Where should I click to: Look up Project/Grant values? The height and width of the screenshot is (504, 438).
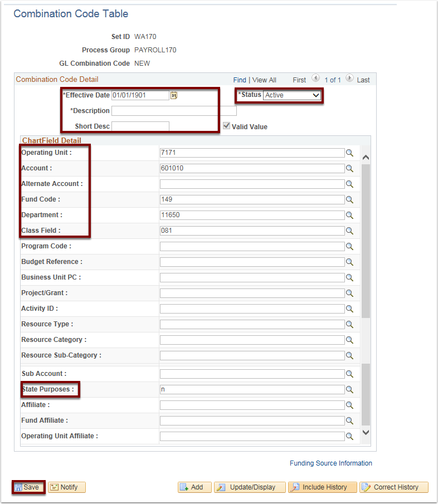coord(349,293)
